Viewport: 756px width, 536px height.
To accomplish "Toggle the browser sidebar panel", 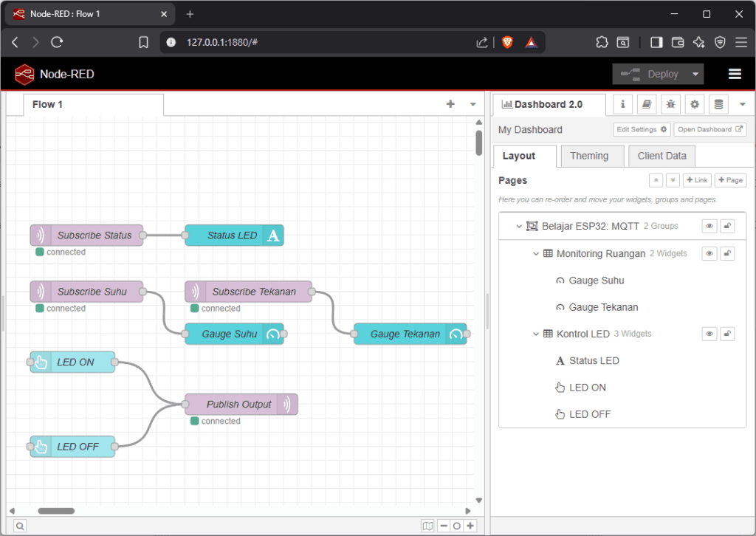I will click(x=656, y=42).
